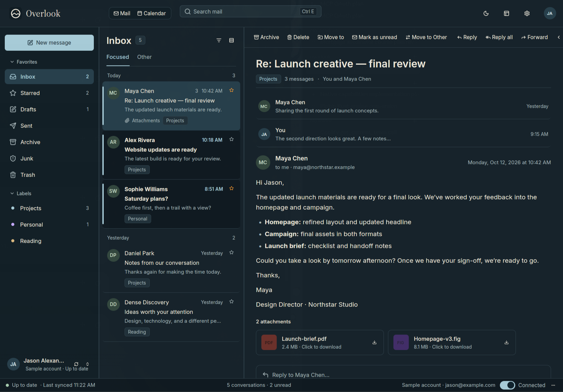Download Homepage-v3.fig via its download icon
Viewport: 563px width, 392px height.
(506, 342)
